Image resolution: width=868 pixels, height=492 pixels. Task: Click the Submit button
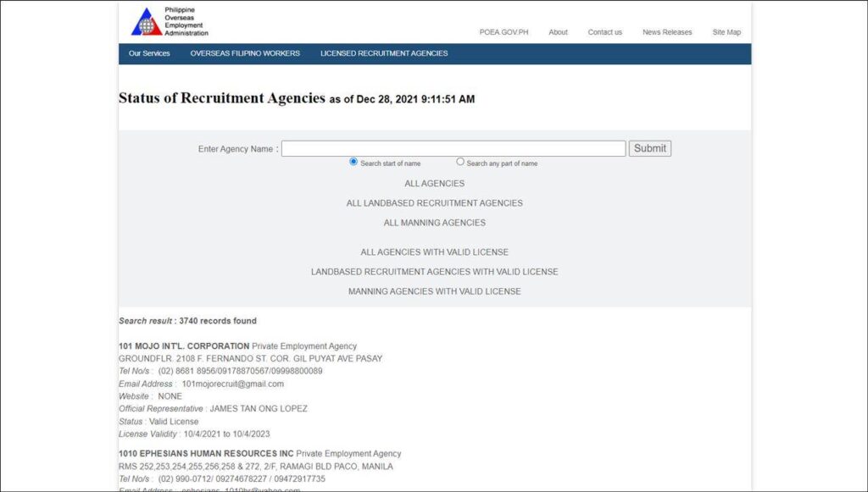point(650,148)
